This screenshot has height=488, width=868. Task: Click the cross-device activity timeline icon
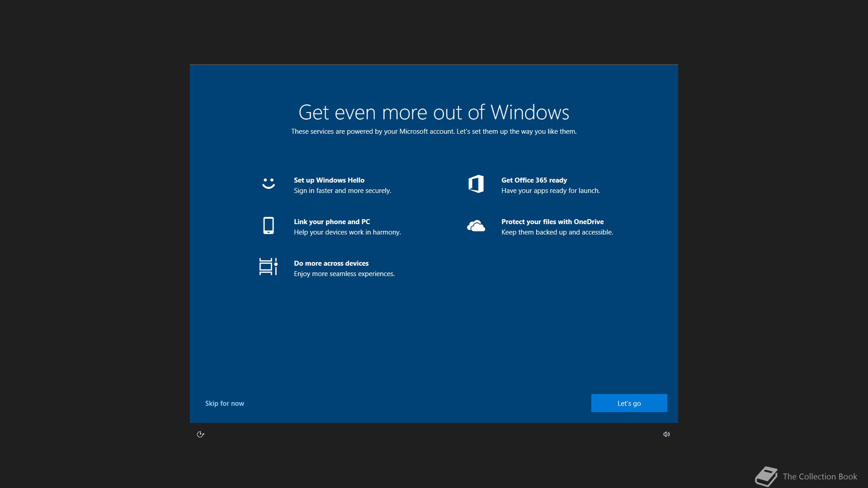pos(268,267)
